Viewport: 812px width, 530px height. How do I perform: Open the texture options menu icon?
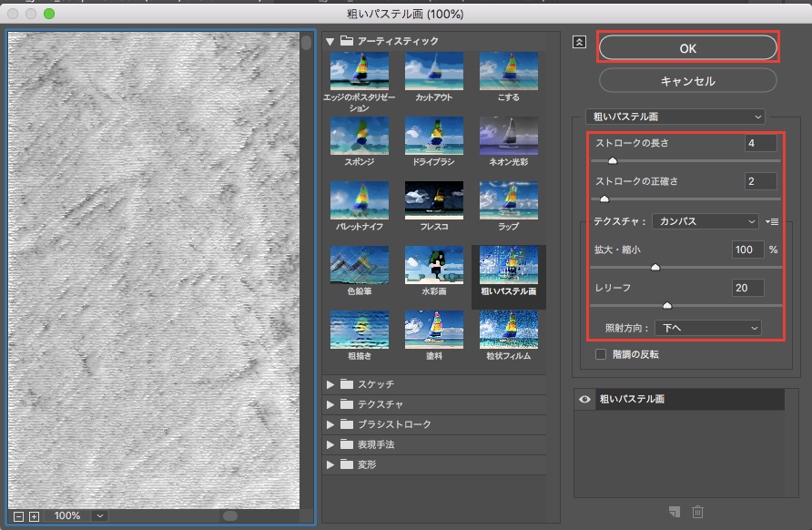coord(773,221)
